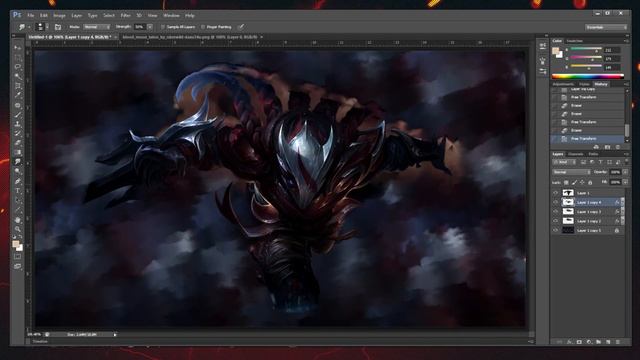Open the File menu

[x=31, y=16]
